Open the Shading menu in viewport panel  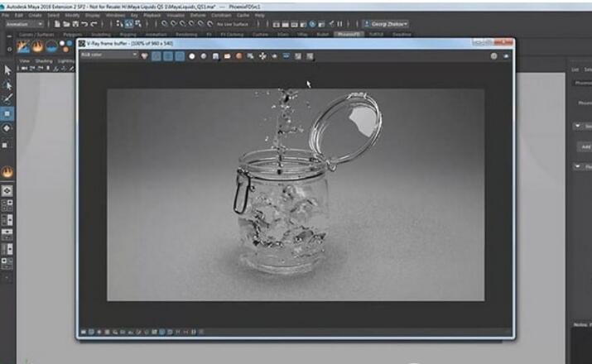[43, 60]
